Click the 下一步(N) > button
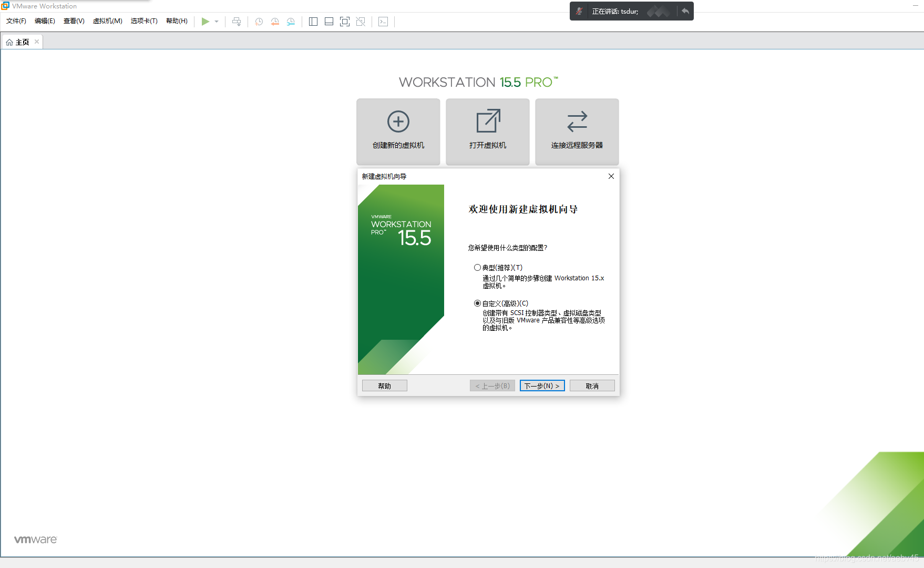 point(542,386)
